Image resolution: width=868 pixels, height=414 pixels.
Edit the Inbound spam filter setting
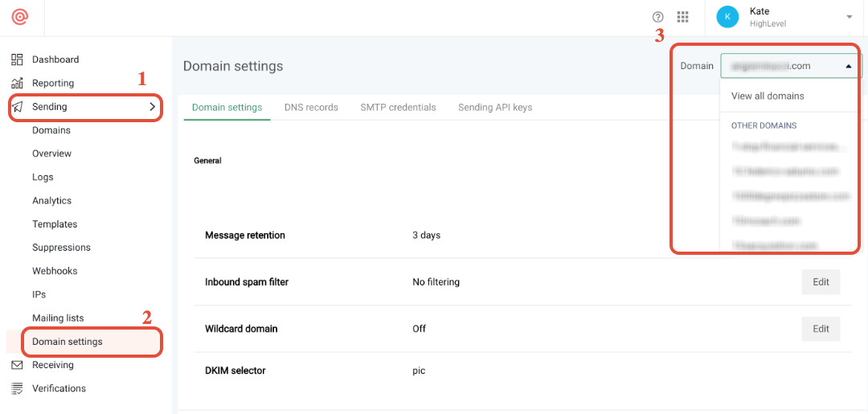(x=821, y=282)
